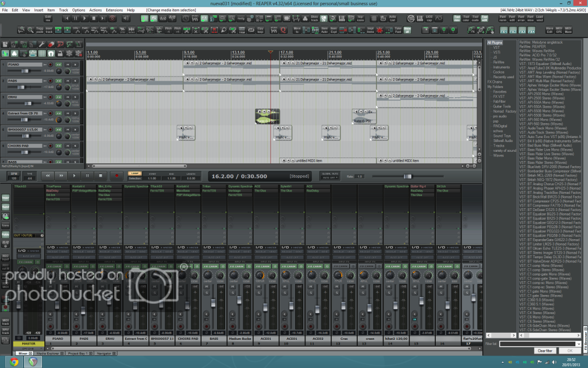Select the My Folders item in the plugin tree
This screenshot has height=368, width=588.
pos(496,86)
